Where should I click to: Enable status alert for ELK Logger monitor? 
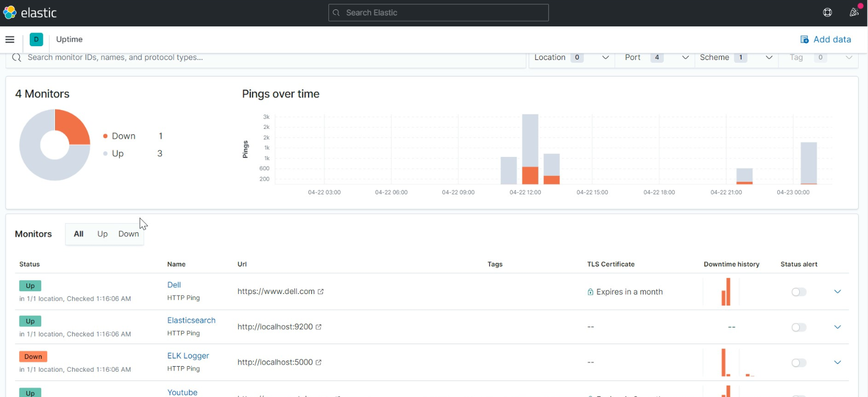point(799,363)
